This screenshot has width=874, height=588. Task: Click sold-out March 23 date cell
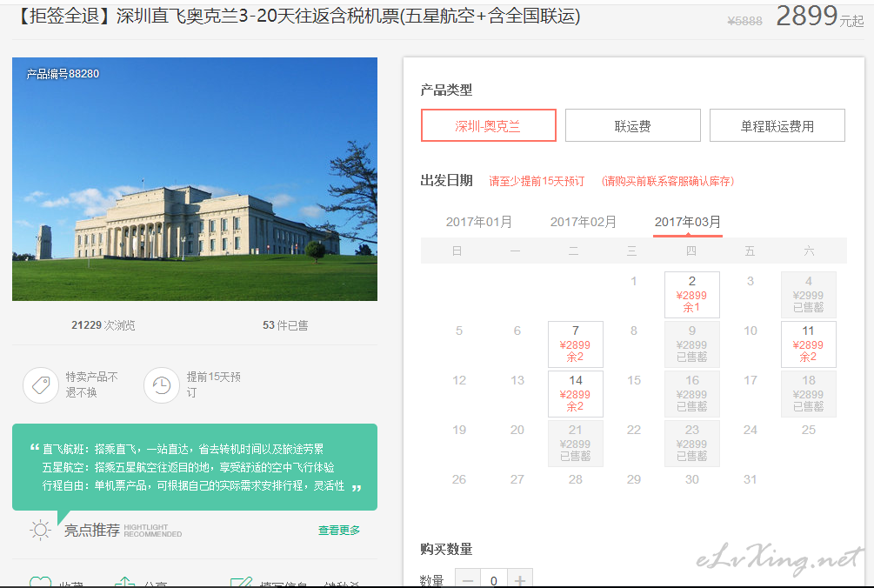tap(691, 443)
